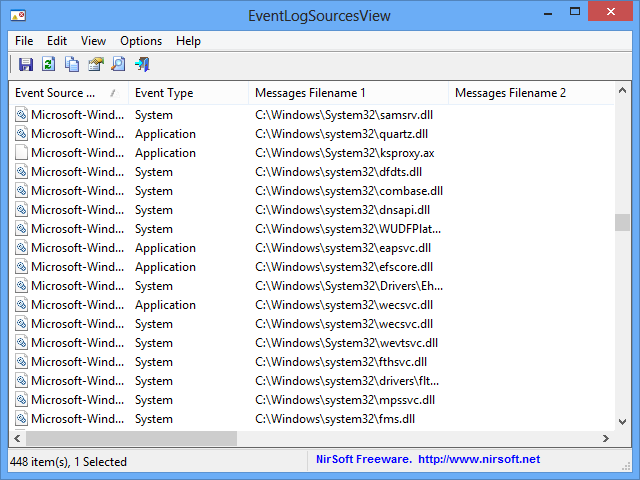Click the row icon next to samsrv.dll
The image size is (640, 480).
point(21,115)
